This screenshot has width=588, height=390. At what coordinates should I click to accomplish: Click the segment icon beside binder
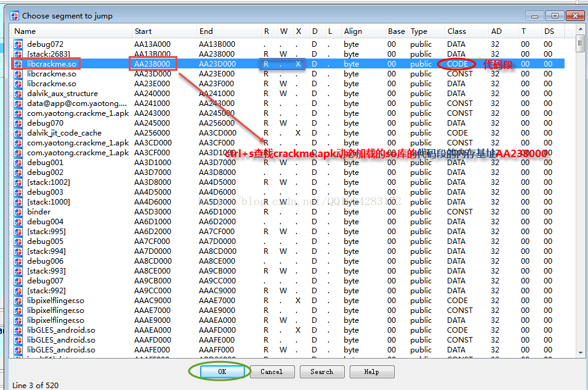coord(18,212)
